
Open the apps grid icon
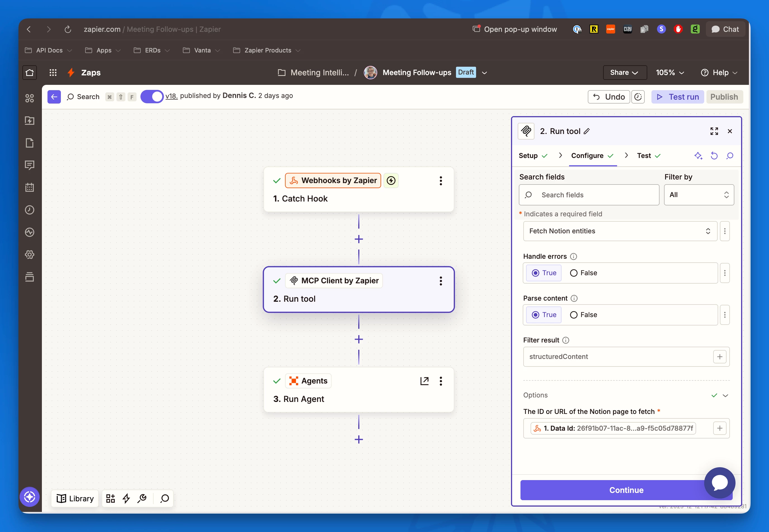[x=53, y=72]
